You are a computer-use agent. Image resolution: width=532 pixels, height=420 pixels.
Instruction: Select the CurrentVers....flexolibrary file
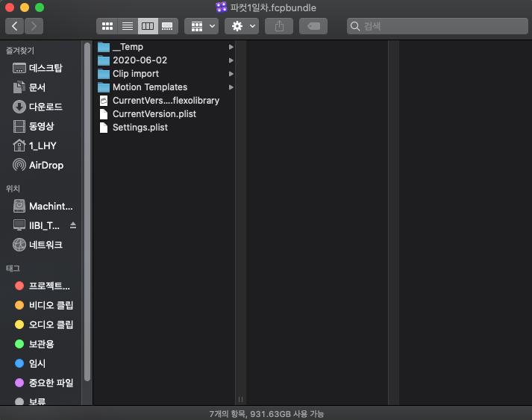click(x=164, y=101)
